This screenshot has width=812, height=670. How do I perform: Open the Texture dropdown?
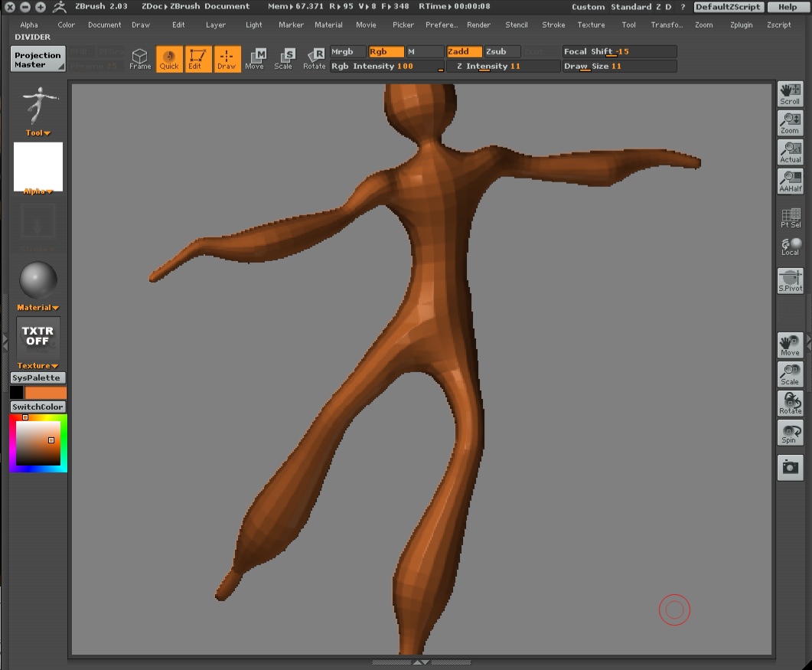(36, 365)
